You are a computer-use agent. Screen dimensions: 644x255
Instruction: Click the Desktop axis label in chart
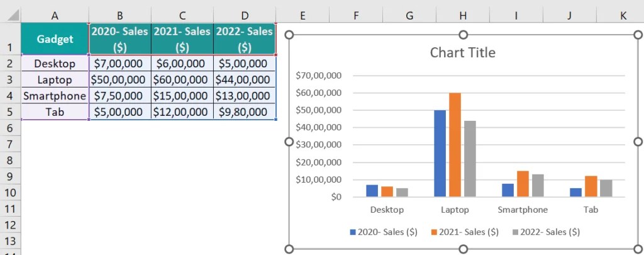[387, 210]
